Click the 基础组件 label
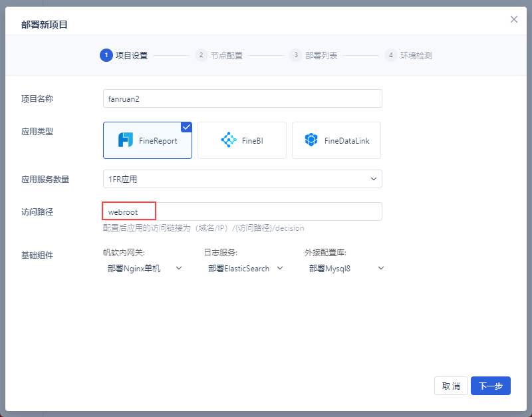Viewport: 532px width, 417px height. (x=37, y=255)
